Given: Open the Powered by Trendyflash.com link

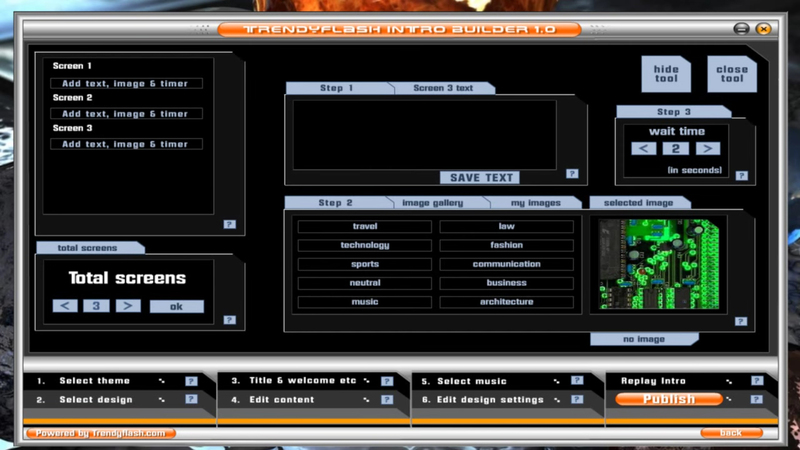Looking at the screenshot, I should (x=101, y=433).
